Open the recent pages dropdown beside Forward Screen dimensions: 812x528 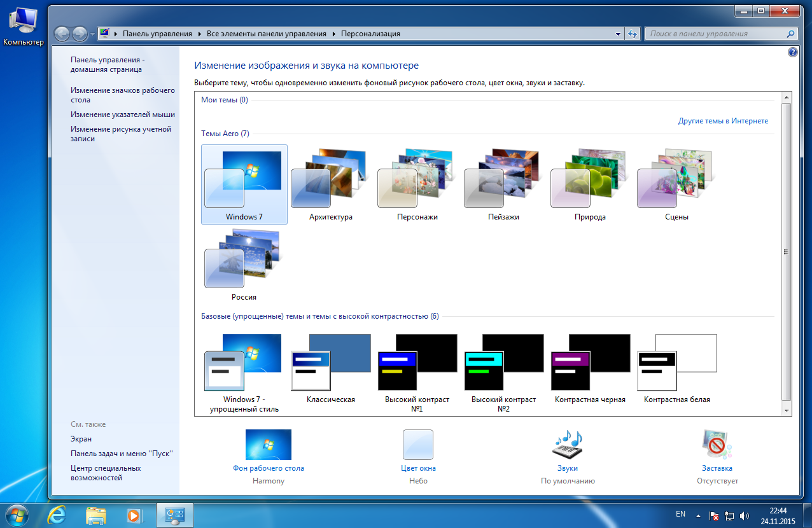point(92,34)
